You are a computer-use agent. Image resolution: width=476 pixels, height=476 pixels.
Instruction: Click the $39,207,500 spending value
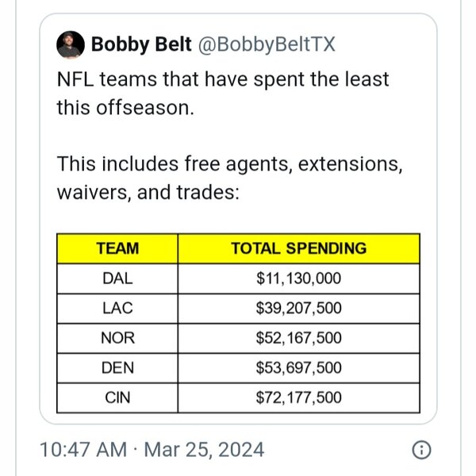pyautogui.click(x=299, y=308)
